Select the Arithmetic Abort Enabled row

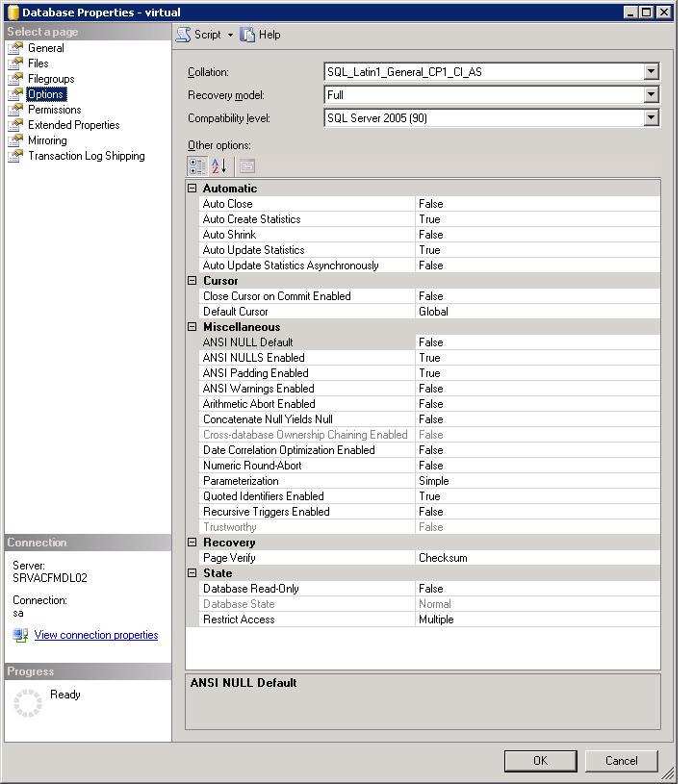(x=430, y=404)
